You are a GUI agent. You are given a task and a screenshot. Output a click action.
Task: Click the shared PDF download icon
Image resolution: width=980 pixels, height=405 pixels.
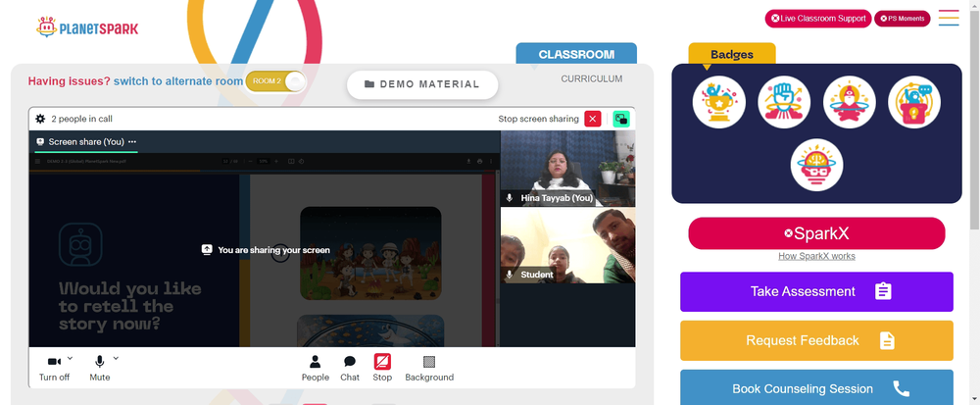[468, 161]
